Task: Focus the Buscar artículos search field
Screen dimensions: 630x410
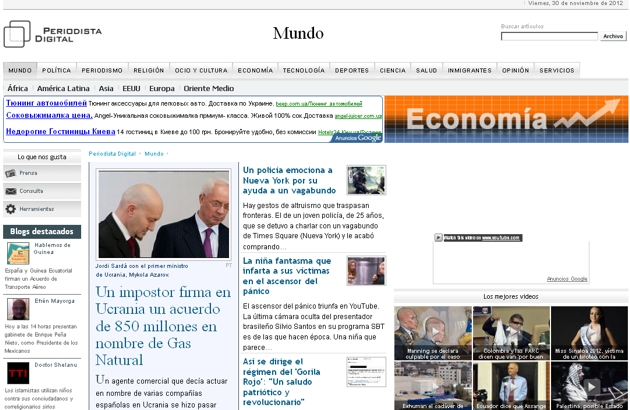Action: pos(548,36)
